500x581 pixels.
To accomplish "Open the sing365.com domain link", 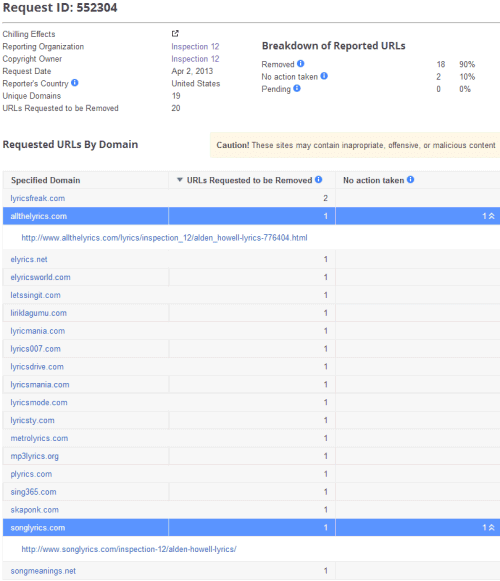I will pyautogui.click(x=33, y=492).
